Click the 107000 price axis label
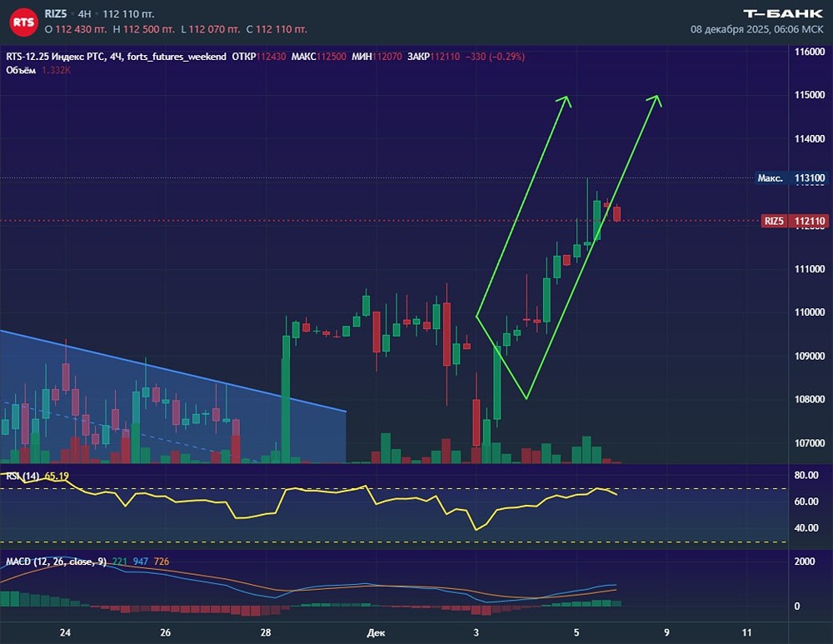 [x=810, y=442]
